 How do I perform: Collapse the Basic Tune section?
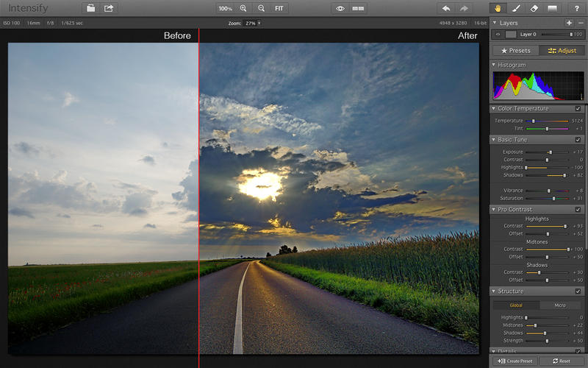(x=493, y=140)
